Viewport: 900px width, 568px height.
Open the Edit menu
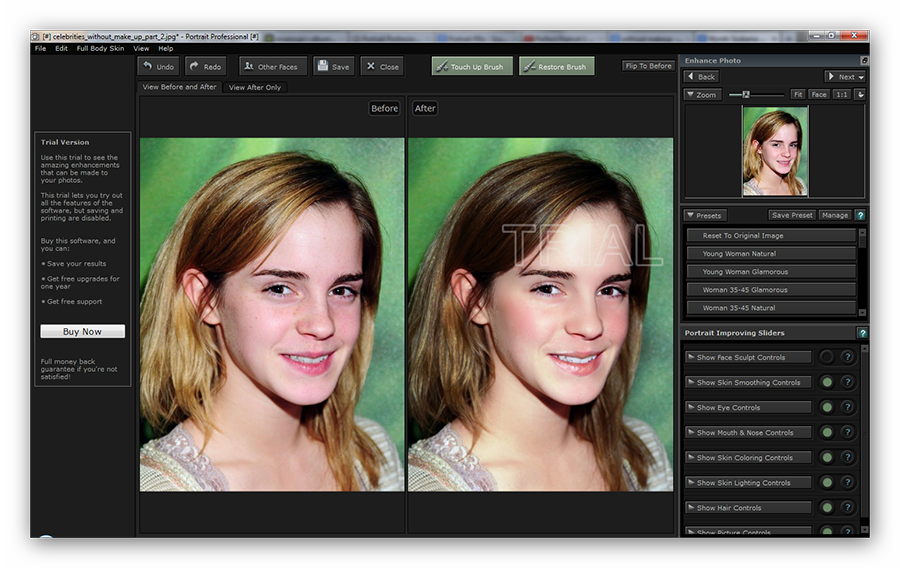tap(61, 48)
